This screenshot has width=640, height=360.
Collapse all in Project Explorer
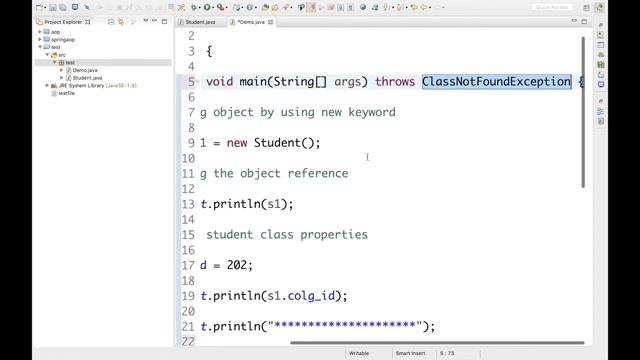click(x=111, y=22)
